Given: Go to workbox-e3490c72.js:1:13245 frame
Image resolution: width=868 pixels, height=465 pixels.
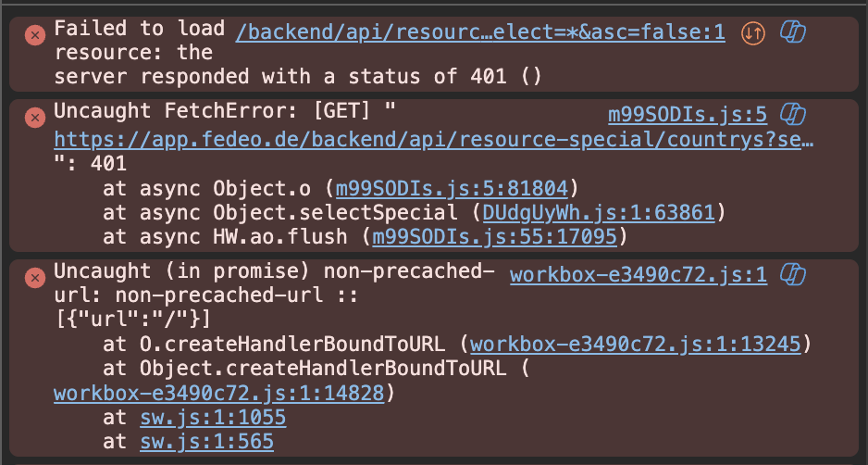Looking at the screenshot, I should pos(640,345).
